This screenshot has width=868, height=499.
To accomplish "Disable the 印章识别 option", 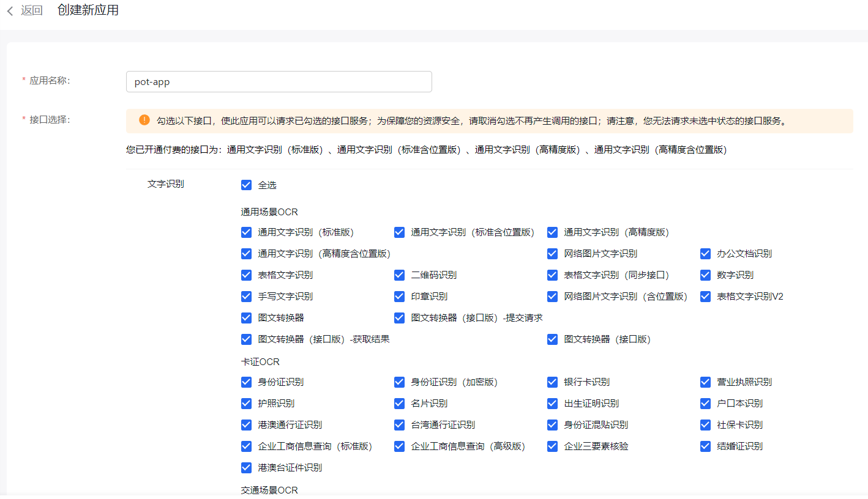I will [399, 296].
